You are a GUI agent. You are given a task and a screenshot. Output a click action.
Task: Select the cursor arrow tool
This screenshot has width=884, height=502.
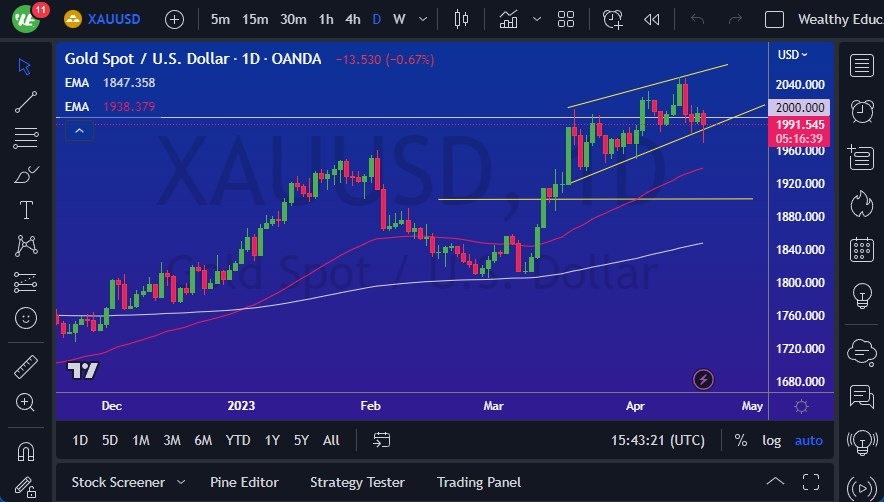point(25,67)
